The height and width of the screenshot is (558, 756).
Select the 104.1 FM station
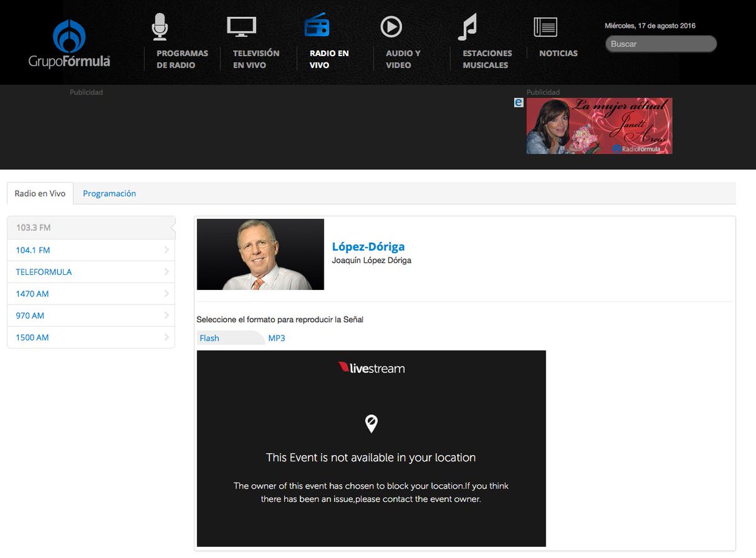pyautogui.click(x=91, y=250)
